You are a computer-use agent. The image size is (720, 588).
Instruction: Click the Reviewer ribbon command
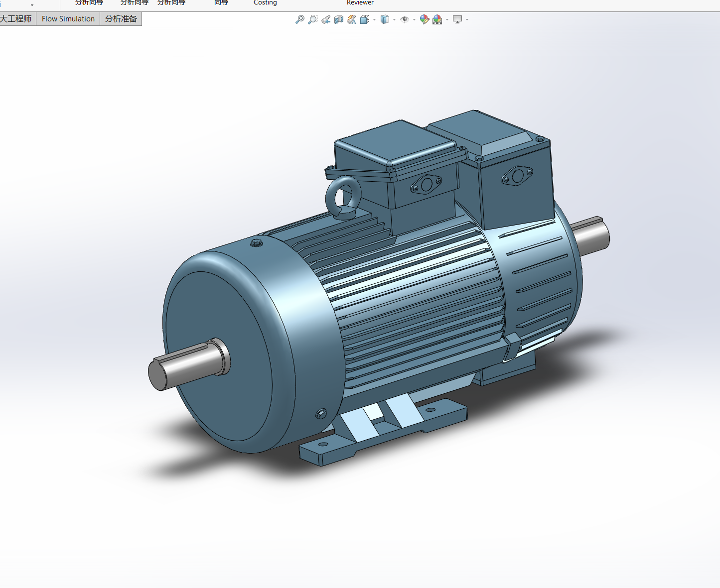360,2
